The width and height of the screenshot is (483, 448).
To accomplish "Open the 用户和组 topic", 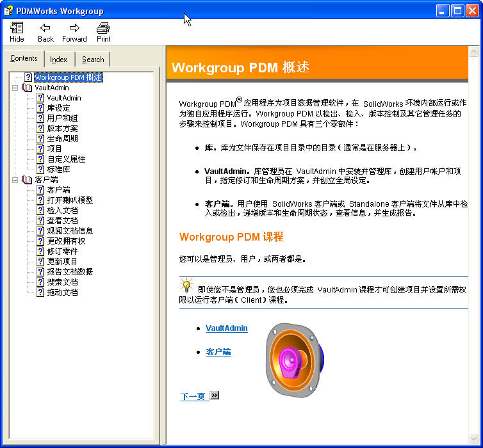I will point(62,118).
